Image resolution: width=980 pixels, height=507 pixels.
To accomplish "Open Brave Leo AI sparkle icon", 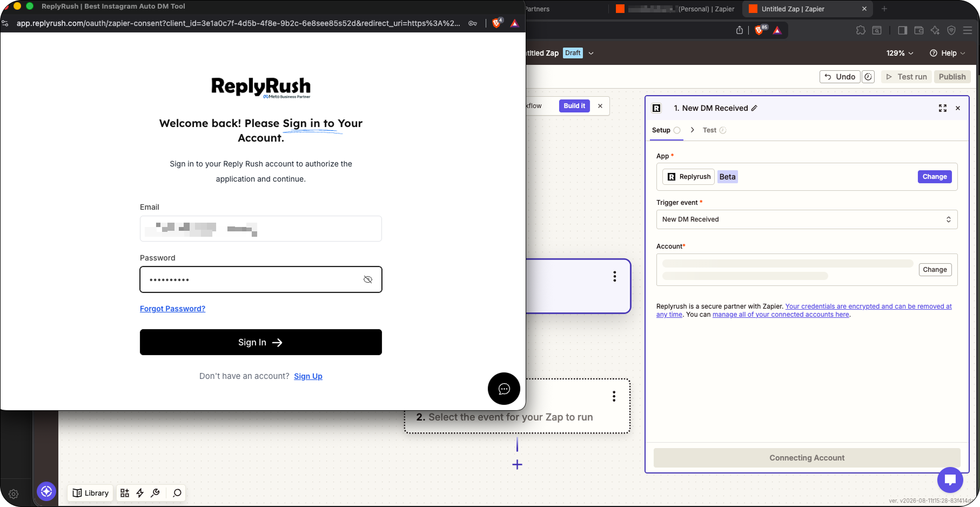I will (x=935, y=30).
